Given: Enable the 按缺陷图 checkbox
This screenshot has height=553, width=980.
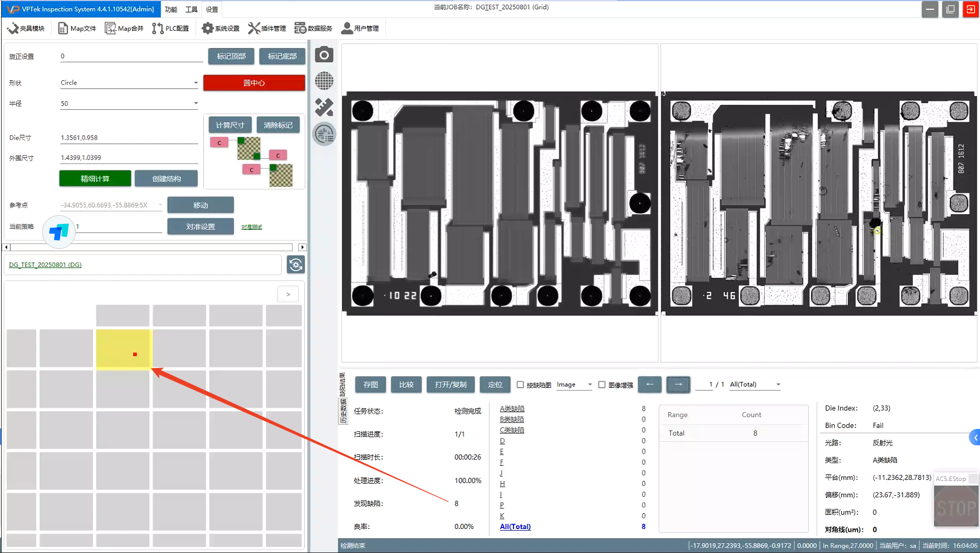Looking at the screenshot, I should click(520, 385).
